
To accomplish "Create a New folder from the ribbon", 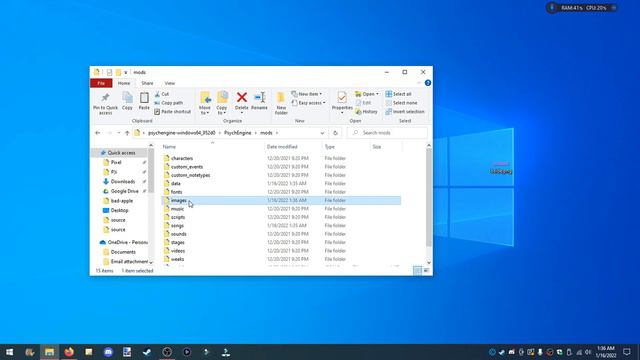I will pos(281,103).
